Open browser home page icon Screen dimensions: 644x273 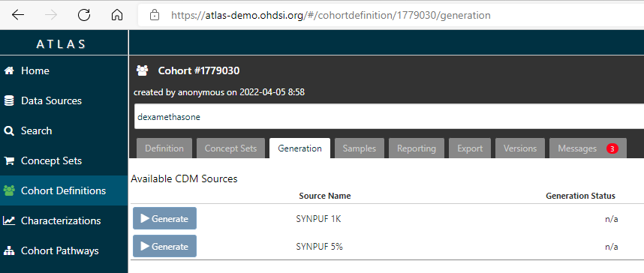click(x=117, y=15)
